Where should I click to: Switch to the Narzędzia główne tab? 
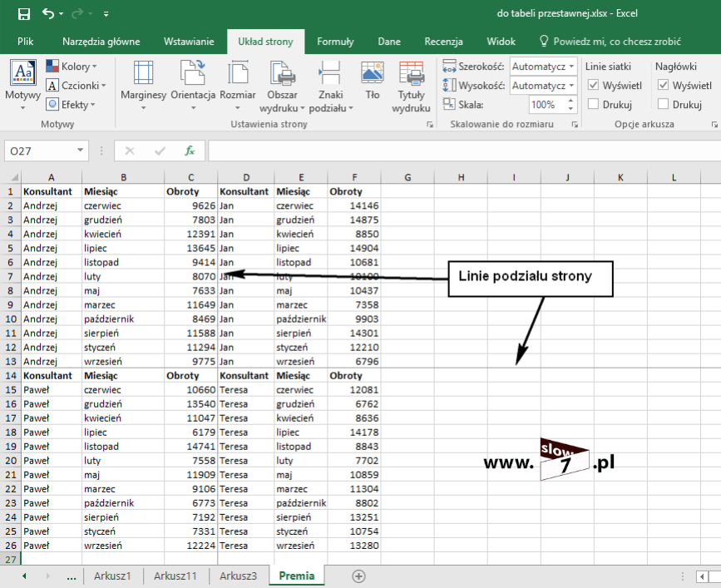tap(101, 42)
